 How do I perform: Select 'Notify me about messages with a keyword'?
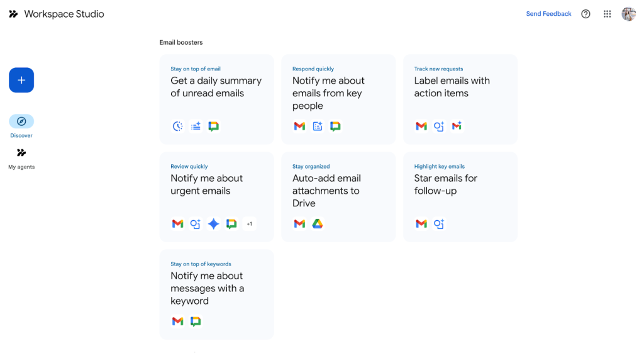click(x=216, y=294)
